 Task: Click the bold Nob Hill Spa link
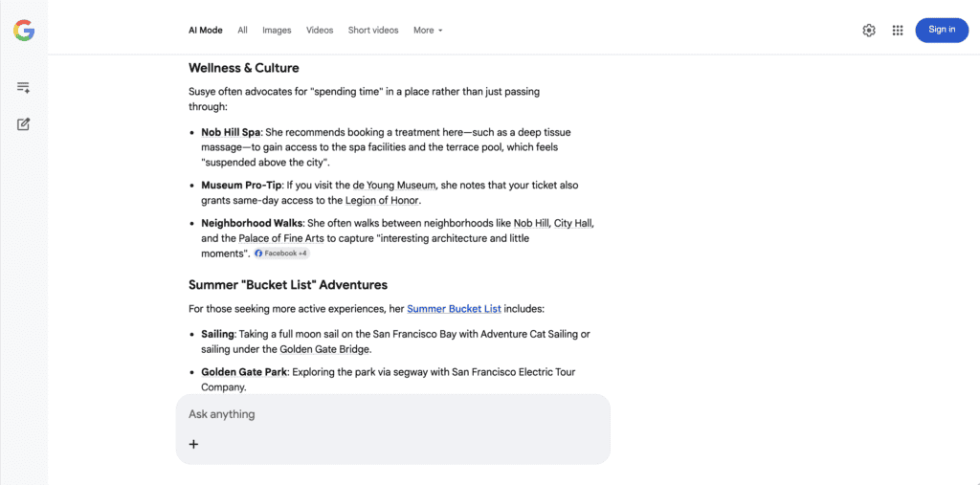click(231, 133)
